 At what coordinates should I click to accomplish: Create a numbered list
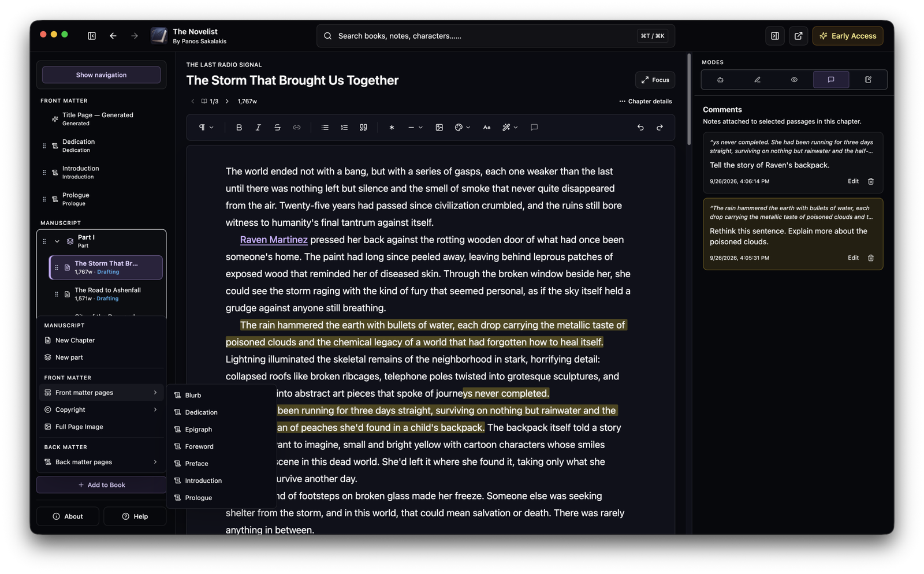[344, 127]
